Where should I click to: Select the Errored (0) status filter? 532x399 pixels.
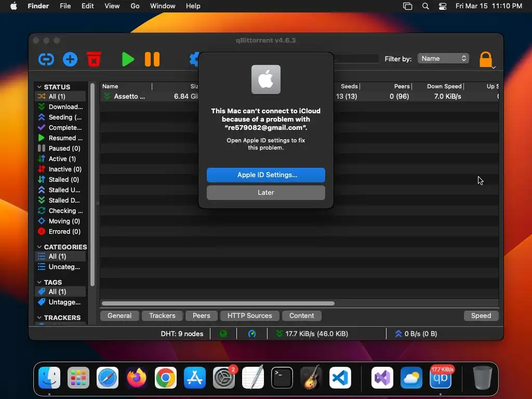click(x=60, y=232)
